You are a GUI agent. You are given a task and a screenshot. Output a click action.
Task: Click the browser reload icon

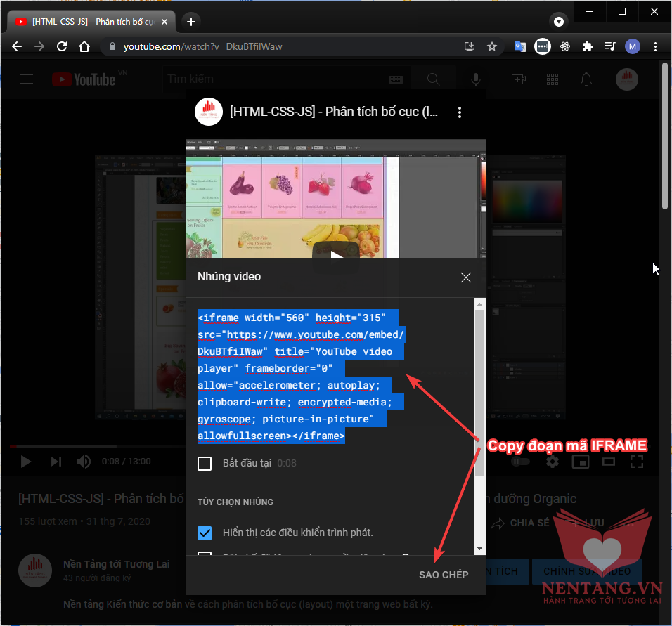[x=62, y=46]
